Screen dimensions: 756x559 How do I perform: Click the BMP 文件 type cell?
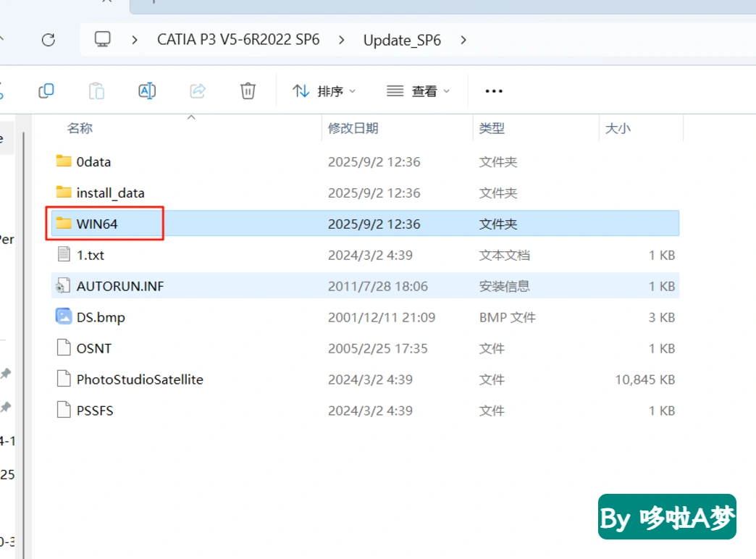coord(507,317)
